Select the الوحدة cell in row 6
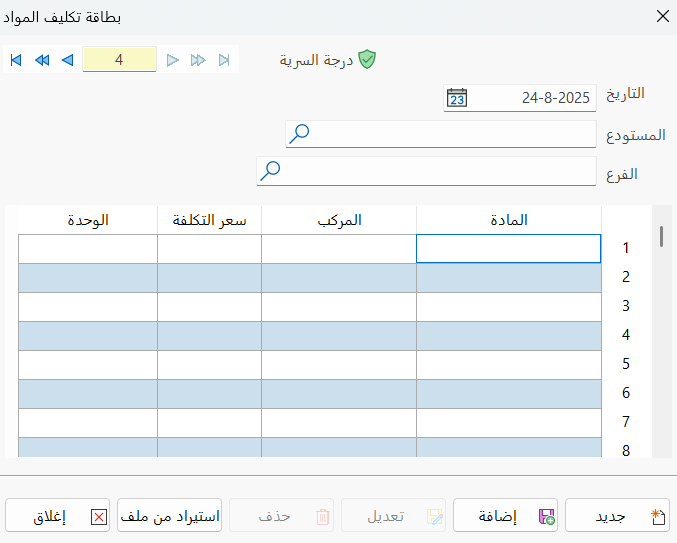Screen dimensions: 677x543 [88, 394]
